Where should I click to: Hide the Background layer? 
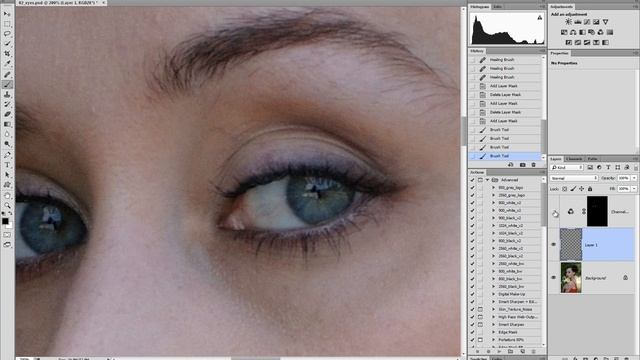(x=554, y=278)
